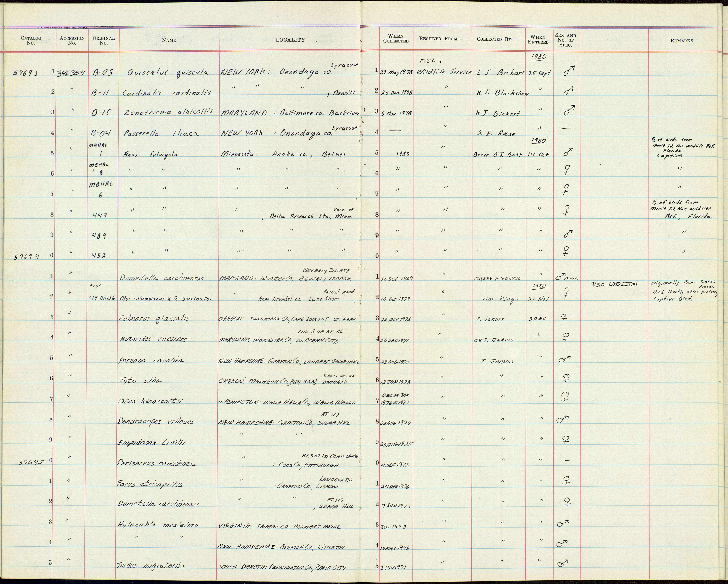The height and width of the screenshot is (584, 728).
Task: Click catalog number 57694
Action: click(27, 257)
